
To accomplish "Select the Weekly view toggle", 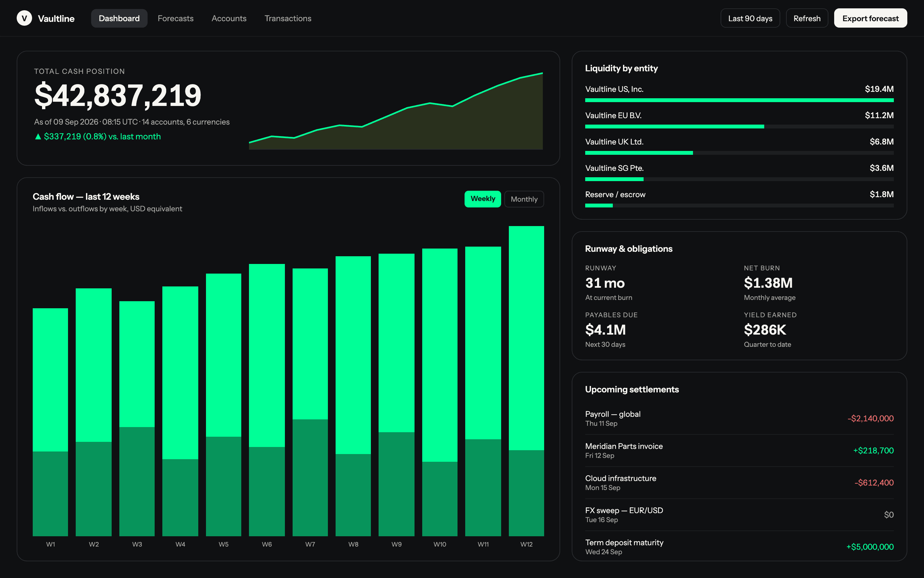I will [x=483, y=199].
